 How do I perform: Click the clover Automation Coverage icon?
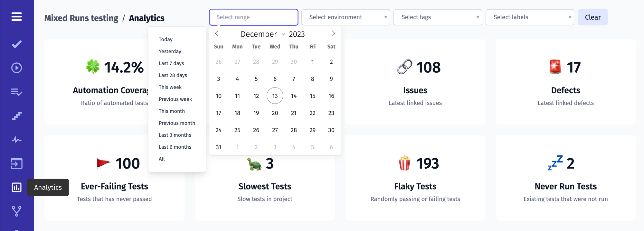[93, 67]
